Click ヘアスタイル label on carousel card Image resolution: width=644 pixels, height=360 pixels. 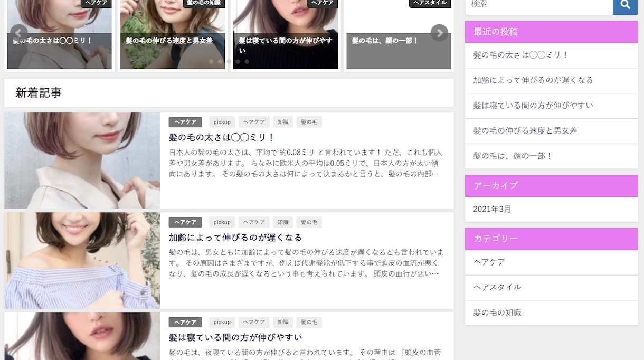click(x=430, y=3)
